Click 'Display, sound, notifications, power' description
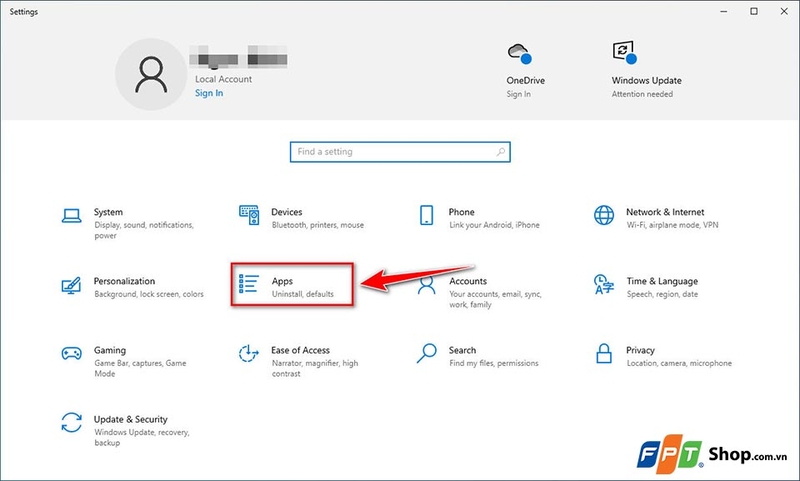 click(144, 230)
